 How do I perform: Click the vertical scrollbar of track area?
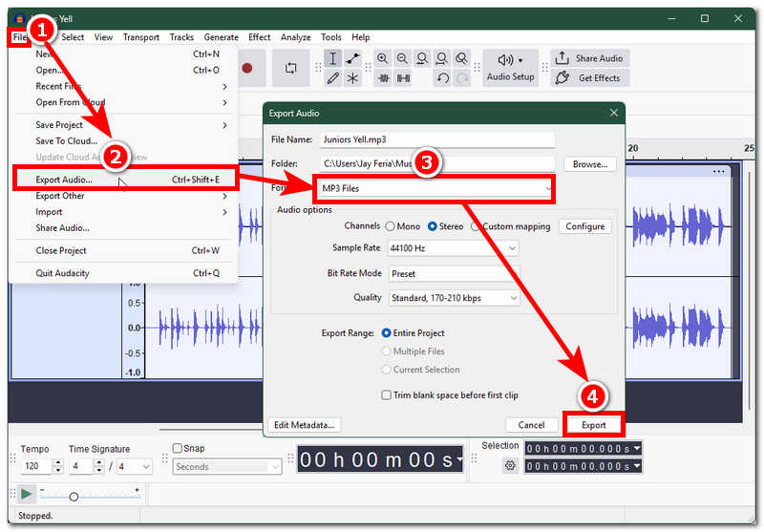click(x=749, y=292)
